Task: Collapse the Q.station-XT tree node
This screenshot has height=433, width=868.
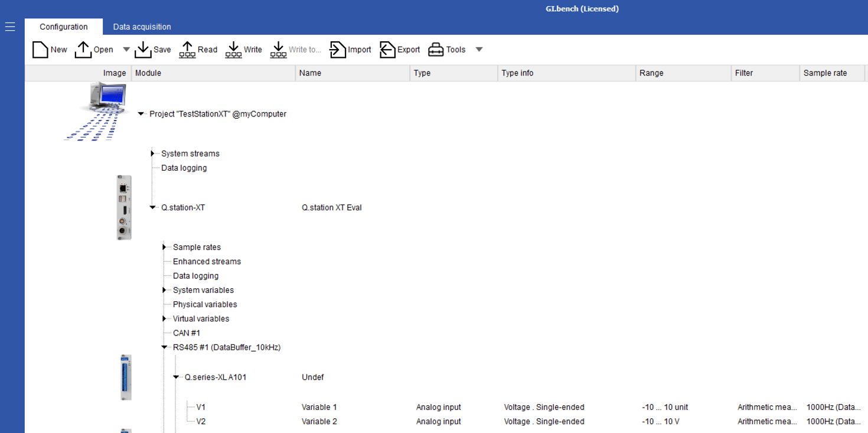Action: click(x=153, y=207)
